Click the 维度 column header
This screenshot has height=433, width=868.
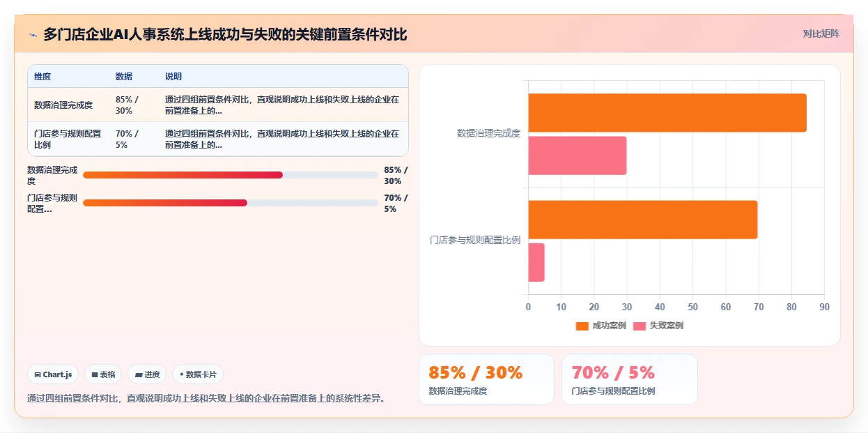coord(42,77)
